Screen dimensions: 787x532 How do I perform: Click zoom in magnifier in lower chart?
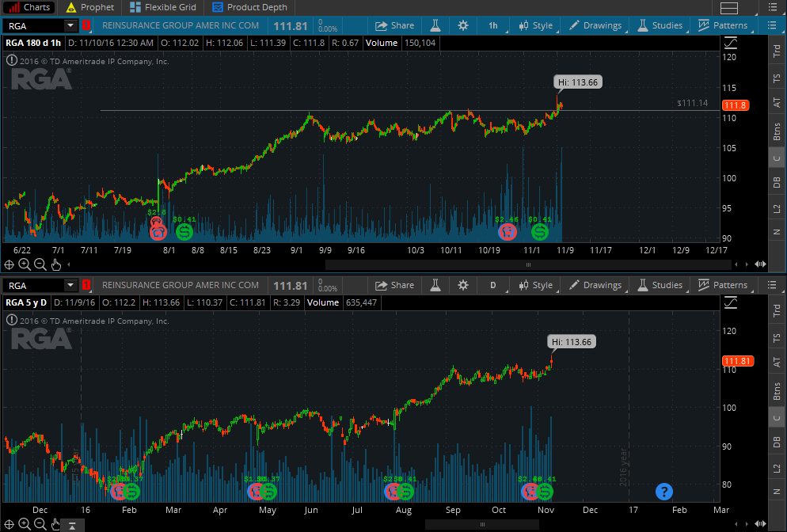tap(24, 525)
